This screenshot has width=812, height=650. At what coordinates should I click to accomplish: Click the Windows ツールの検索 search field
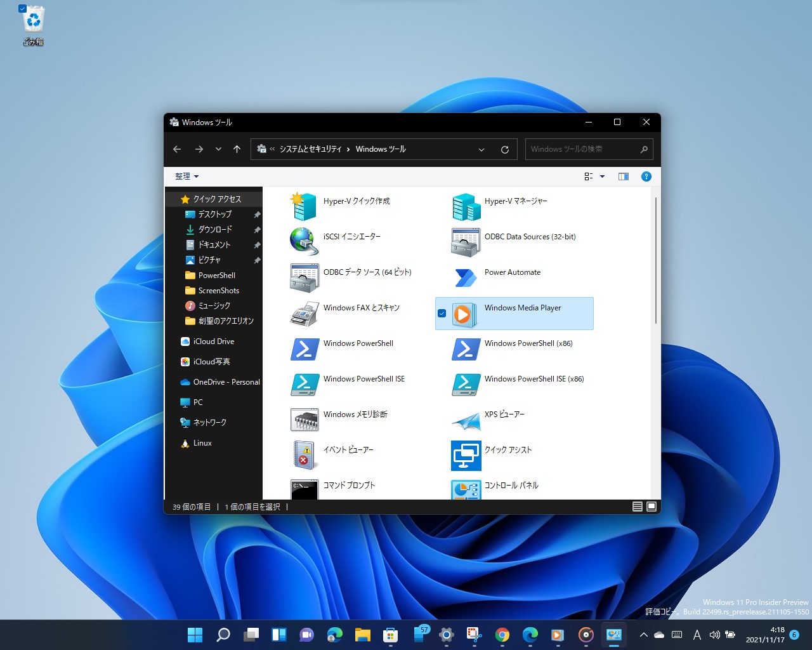click(584, 149)
